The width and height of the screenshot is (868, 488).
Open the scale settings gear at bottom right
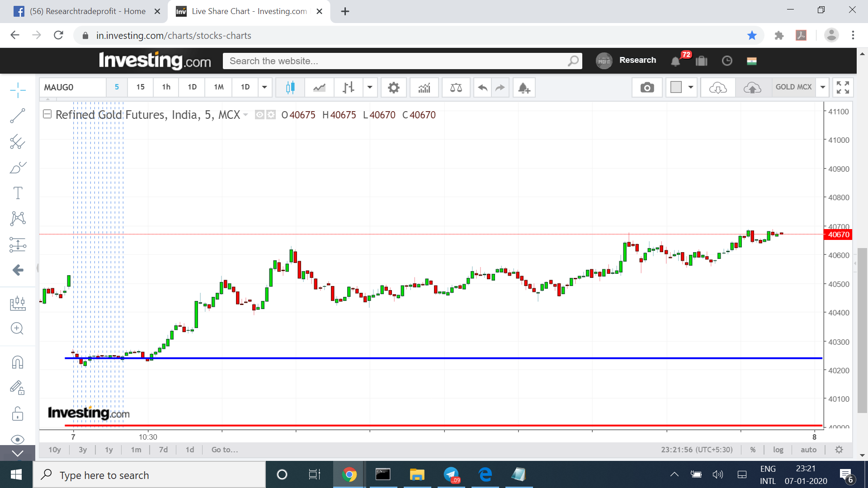tap(839, 450)
